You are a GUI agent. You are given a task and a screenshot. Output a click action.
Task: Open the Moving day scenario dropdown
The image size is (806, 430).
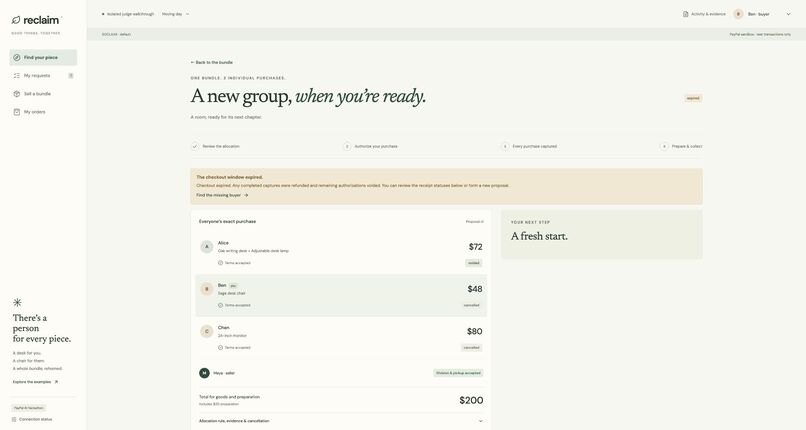point(176,14)
